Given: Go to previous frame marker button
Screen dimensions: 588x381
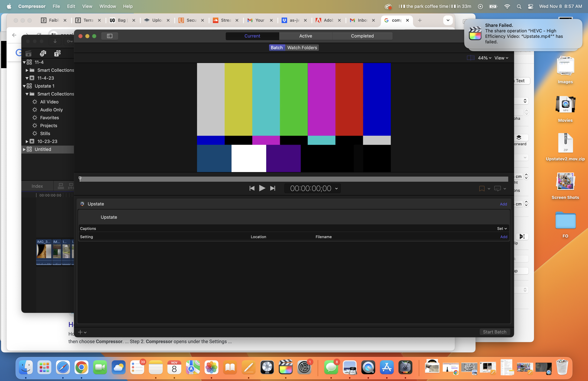Looking at the screenshot, I should 252,188.
